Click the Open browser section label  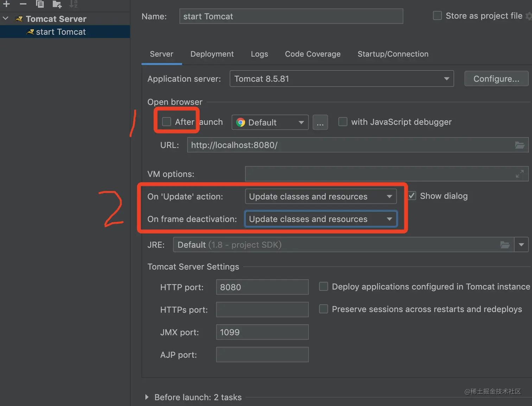coord(175,102)
